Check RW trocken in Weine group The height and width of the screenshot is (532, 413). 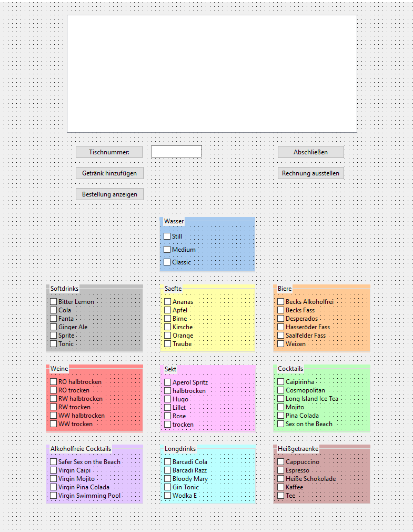click(x=54, y=407)
